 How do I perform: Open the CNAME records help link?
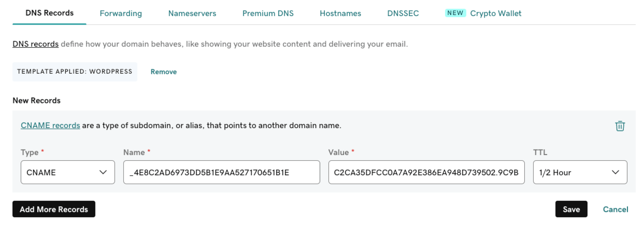pos(50,125)
